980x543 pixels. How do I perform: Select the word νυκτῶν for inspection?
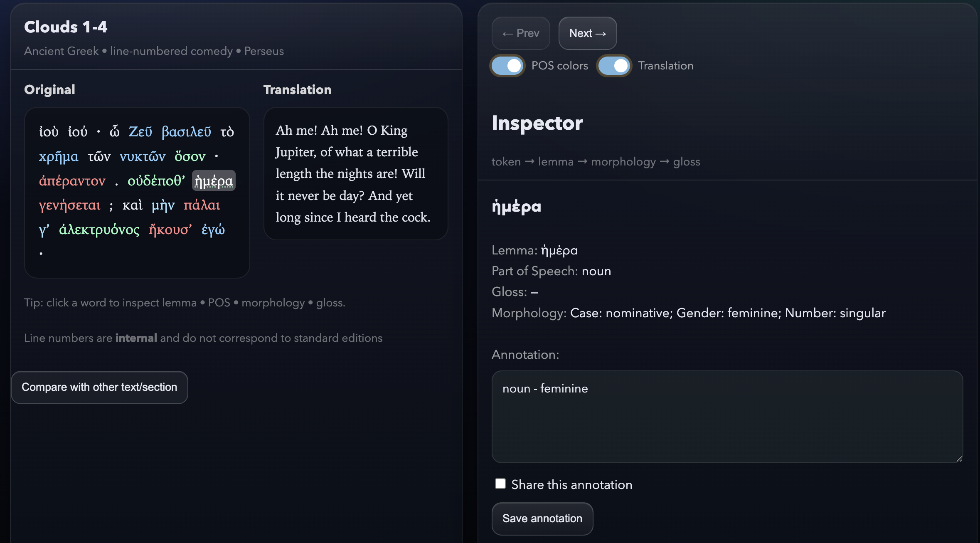pos(142,156)
